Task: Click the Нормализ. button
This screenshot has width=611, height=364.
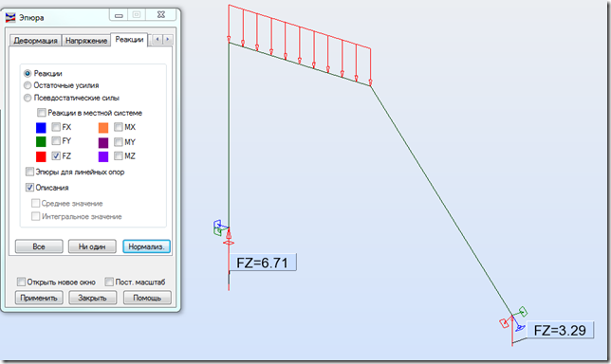Action: click(146, 246)
